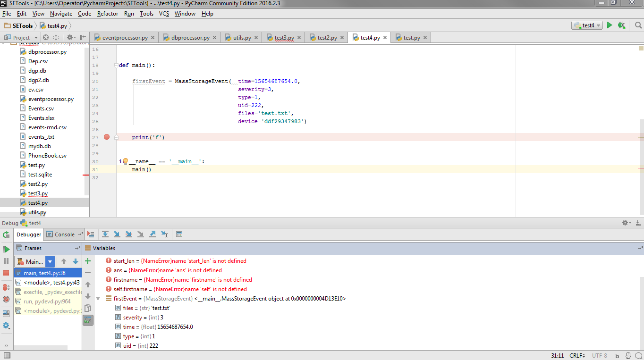Move watch up in the Variables sidebar

tap(88, 285)
